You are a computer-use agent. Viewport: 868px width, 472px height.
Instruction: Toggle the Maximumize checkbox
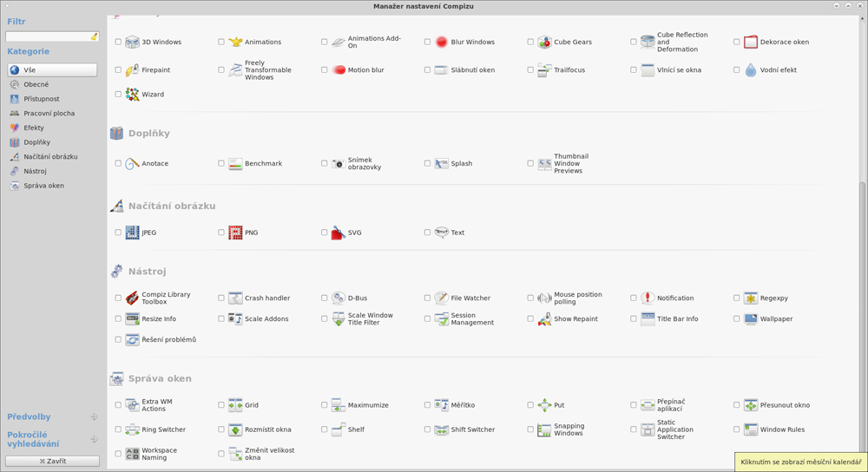(324, 405)
